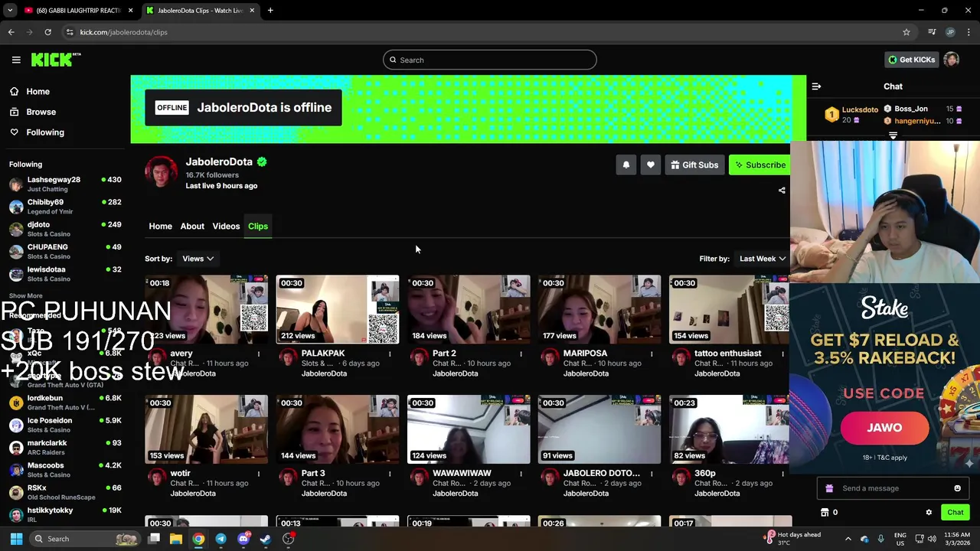Play the Part 2 clip thumbnail

[x=469, y=309]
